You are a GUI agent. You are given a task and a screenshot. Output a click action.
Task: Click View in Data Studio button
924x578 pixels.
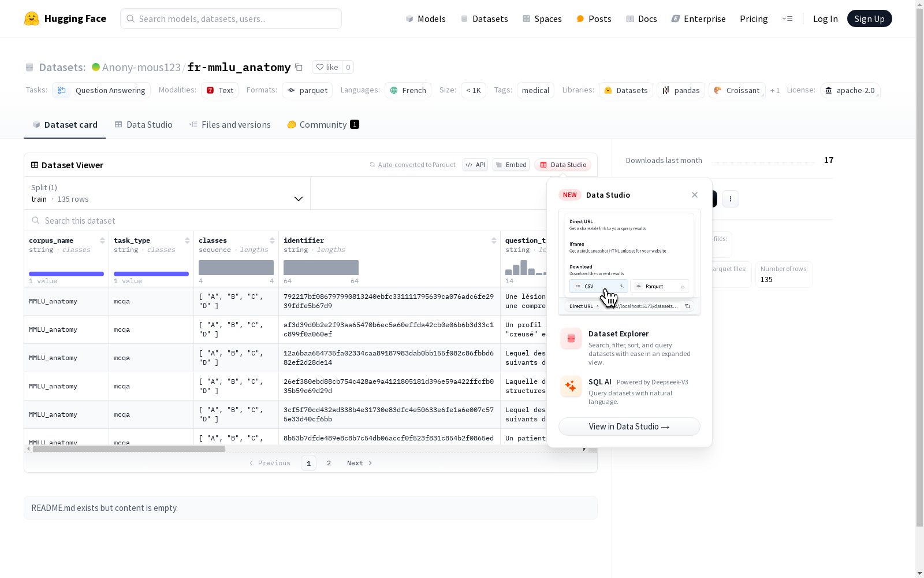click(629, 427)
